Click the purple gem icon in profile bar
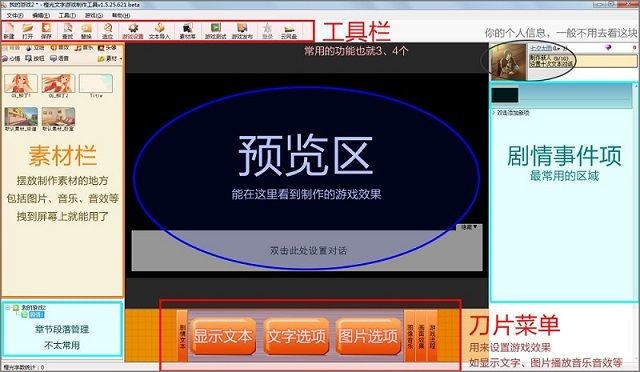This screenshot has width=640, height=372. [608, 48]
